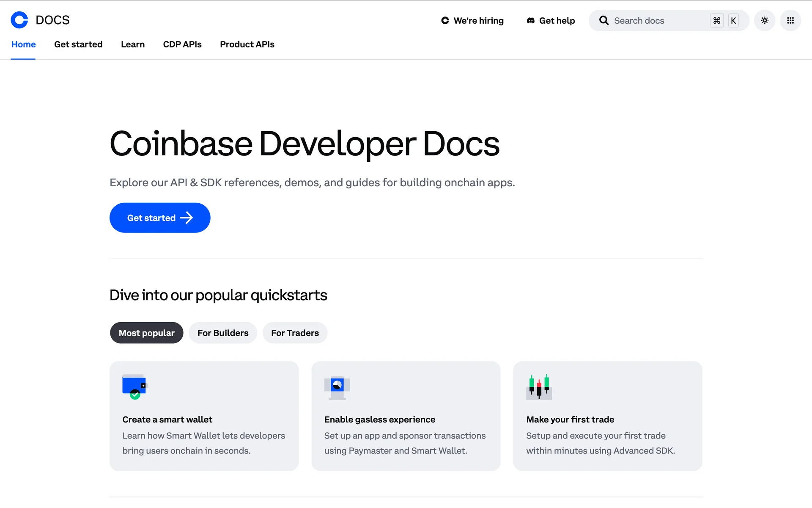Click the smart wallet card icon

tap(134, 387)
